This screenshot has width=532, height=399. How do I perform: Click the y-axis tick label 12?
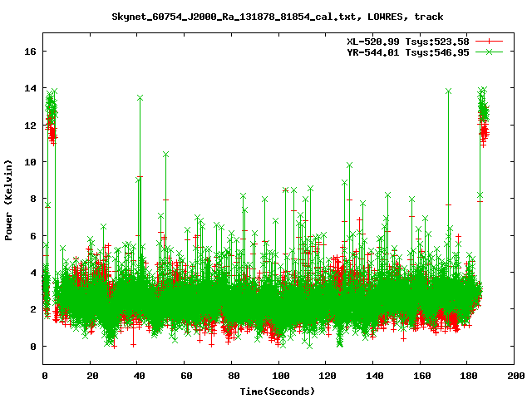coord(30,126)
